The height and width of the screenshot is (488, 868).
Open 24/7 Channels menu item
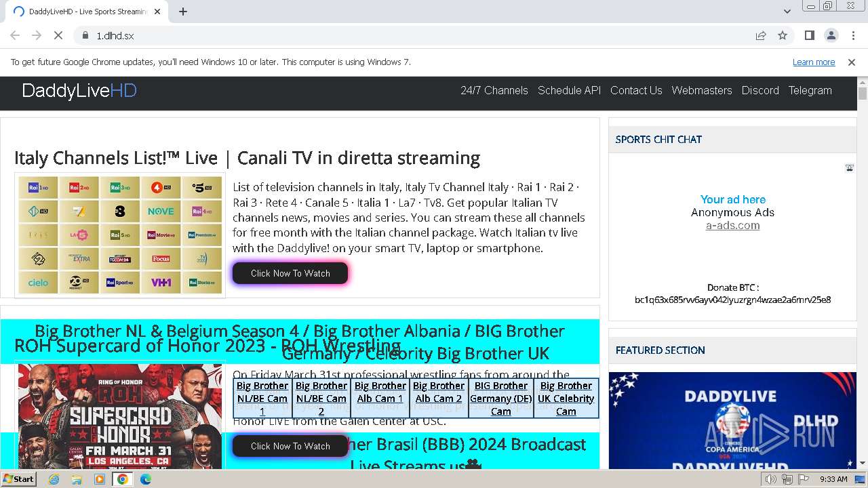click(494, 90)
